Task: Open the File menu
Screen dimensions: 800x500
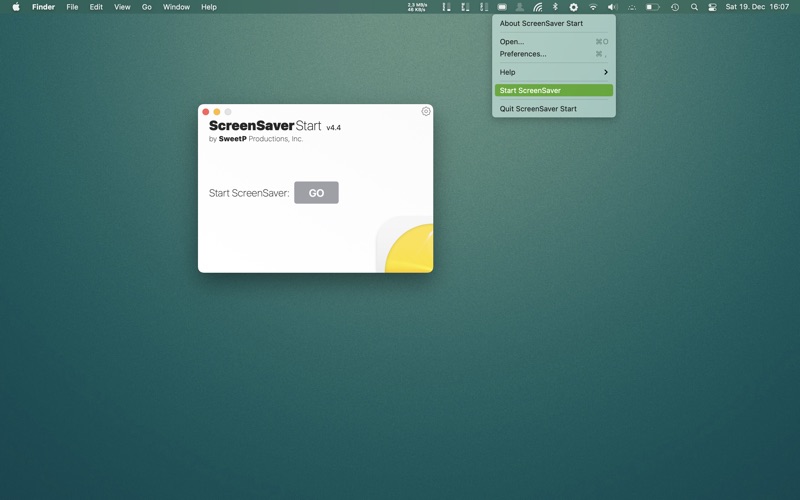Action: 72,7
